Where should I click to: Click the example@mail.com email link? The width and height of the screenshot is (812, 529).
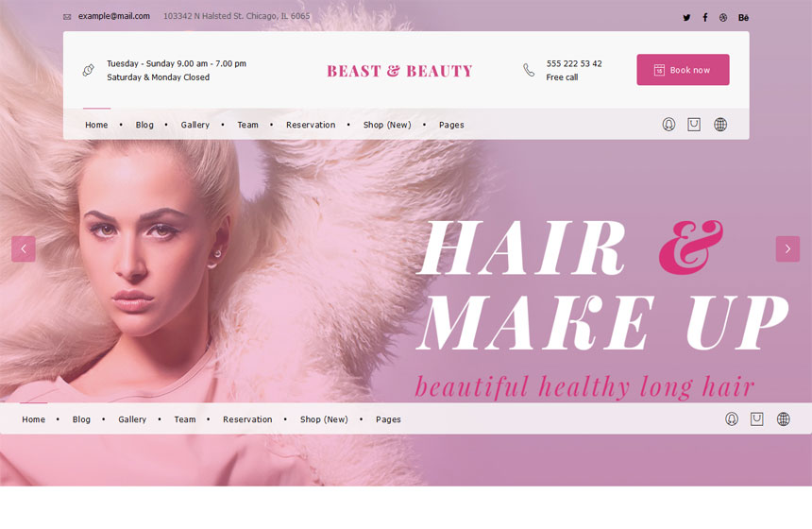tap(114, 16)
